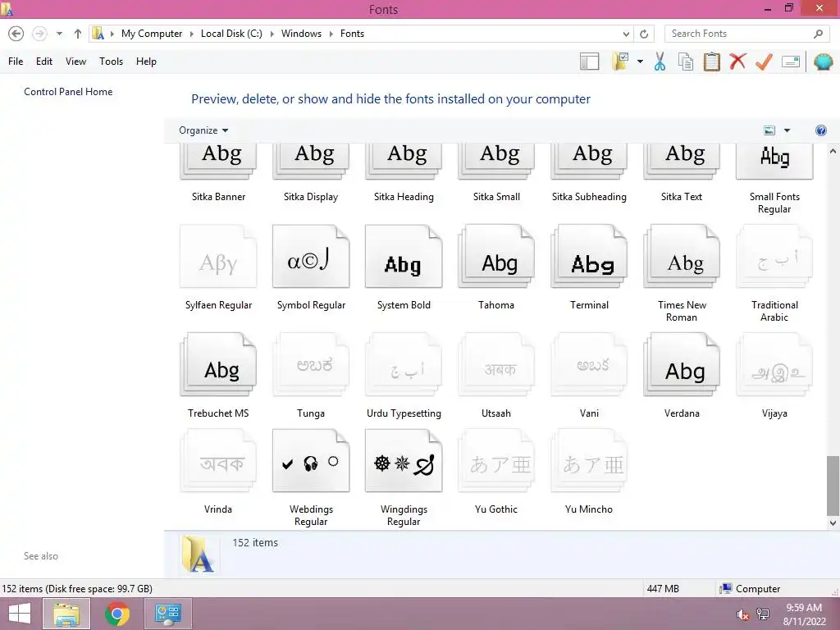Click the Vani font label
Image resolution: width=840 pixels, height=630 pixels.
[x=589, y=413]
